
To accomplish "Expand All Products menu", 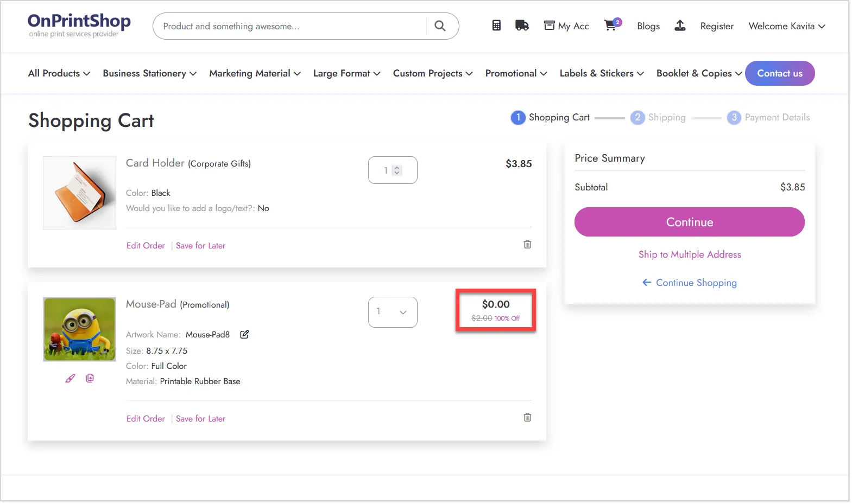I will 59,73.
